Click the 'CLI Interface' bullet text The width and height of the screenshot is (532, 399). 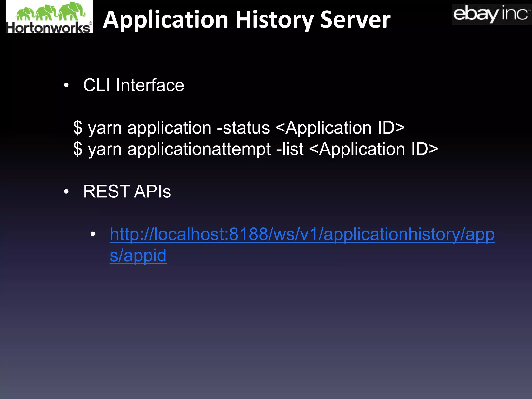point(134,85)
